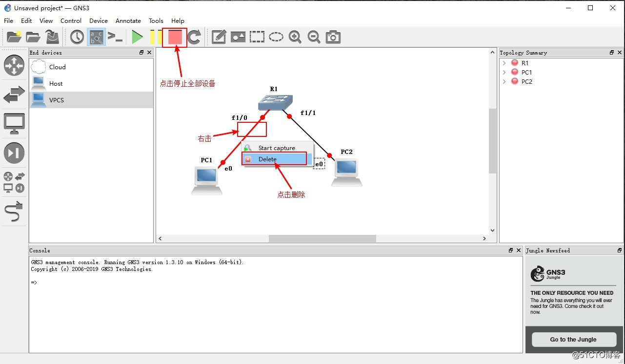Click canvas scrollbar up arrow
625x364 pixels.
tap(492, 52)
